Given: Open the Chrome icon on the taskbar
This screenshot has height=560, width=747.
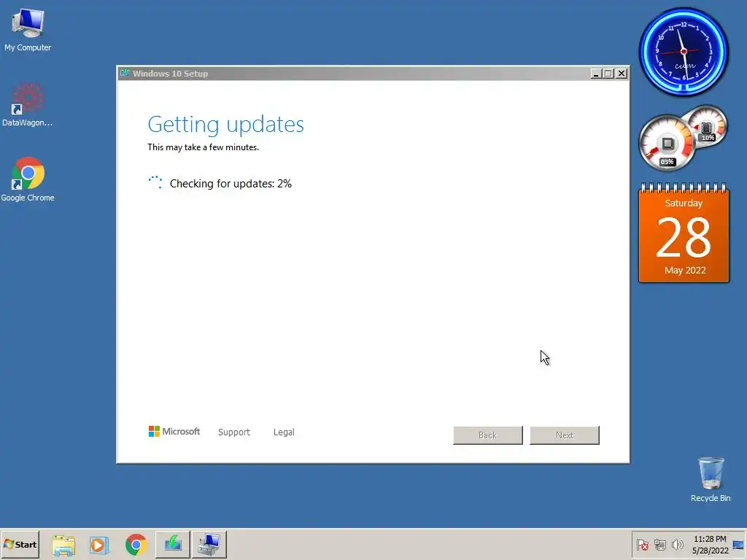Looking at the screenshot, I should [x=136, y=545].
